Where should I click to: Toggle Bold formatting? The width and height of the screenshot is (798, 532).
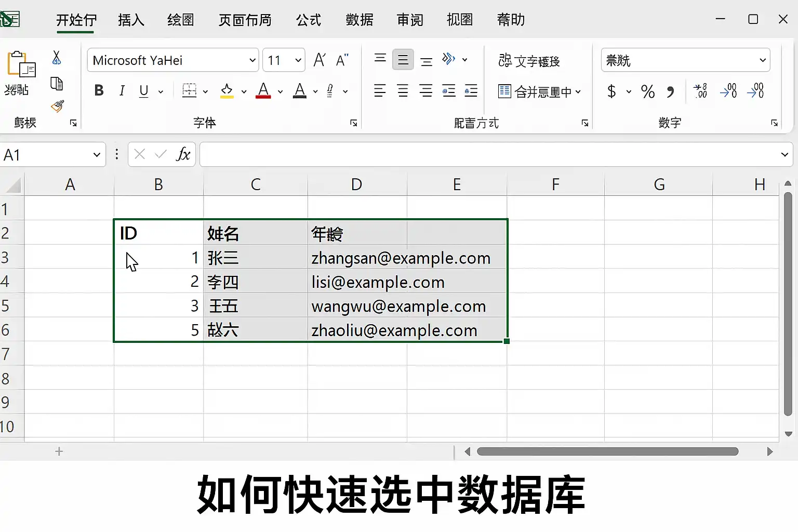[x=99, y=91]
